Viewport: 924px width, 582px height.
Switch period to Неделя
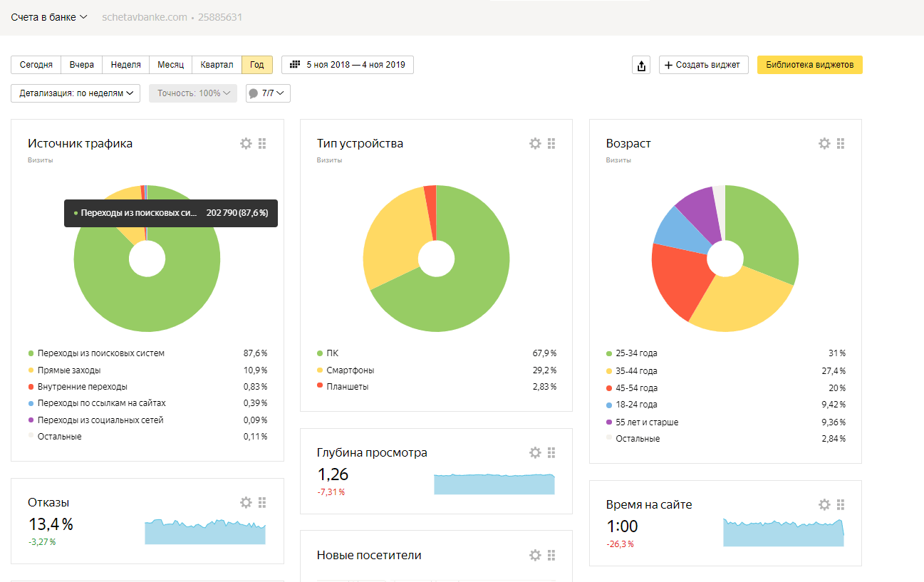click(x=125, y=65)
